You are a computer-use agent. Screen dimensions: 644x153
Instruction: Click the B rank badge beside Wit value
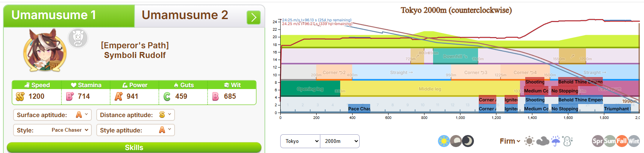point(215,97)
